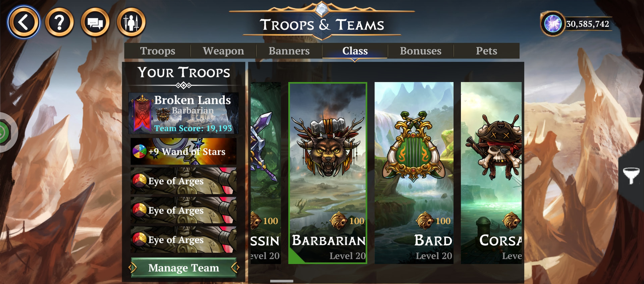Tap the green side panel handle

coord(6,133)
